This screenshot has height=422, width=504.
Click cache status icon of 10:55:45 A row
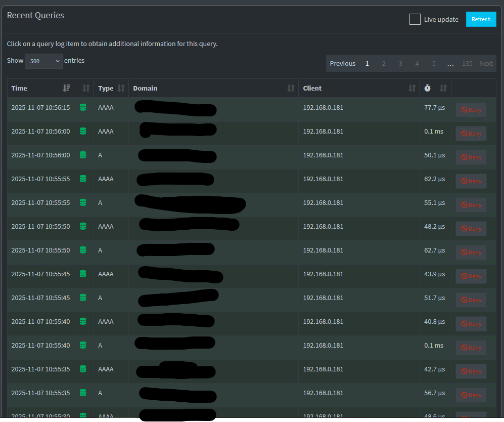(x=83, y=298)
